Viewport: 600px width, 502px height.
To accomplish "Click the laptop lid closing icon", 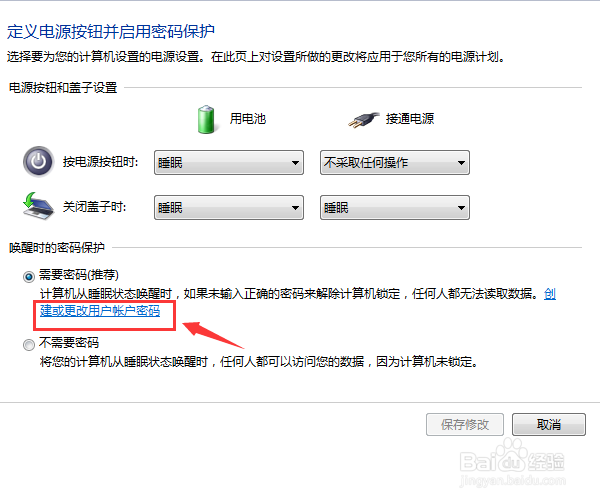I will [38, 206].
